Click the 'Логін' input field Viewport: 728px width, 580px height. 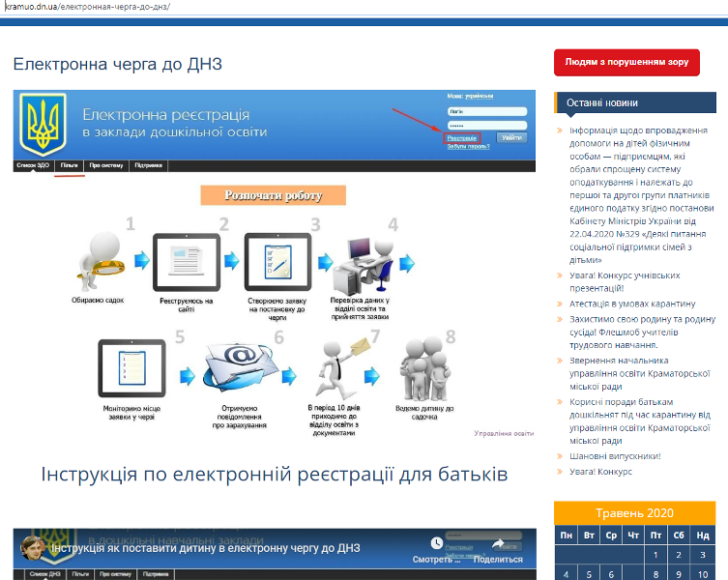[x=486, y=112]
